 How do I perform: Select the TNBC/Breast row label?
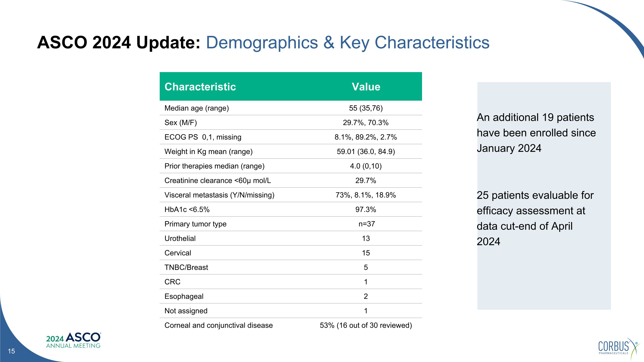tap(186, 267)
